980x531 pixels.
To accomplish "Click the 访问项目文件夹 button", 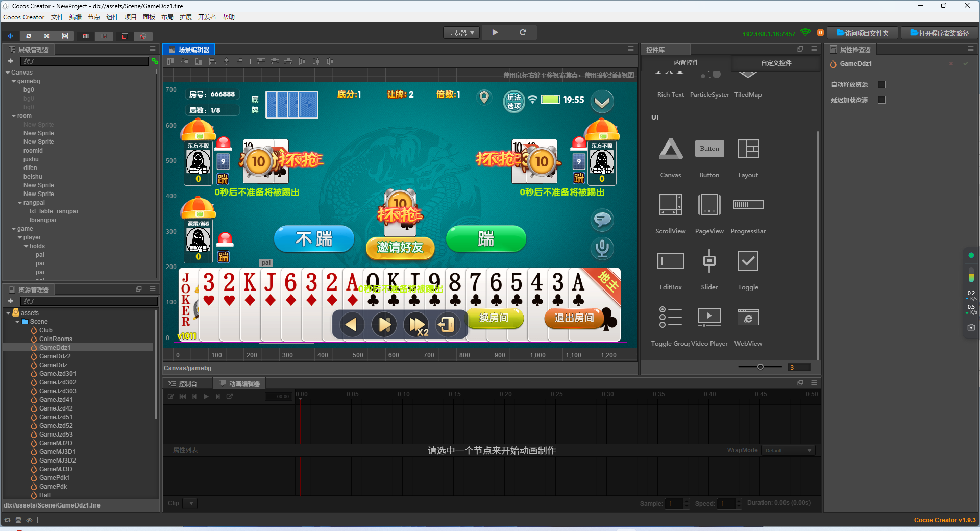I will 862,32.
